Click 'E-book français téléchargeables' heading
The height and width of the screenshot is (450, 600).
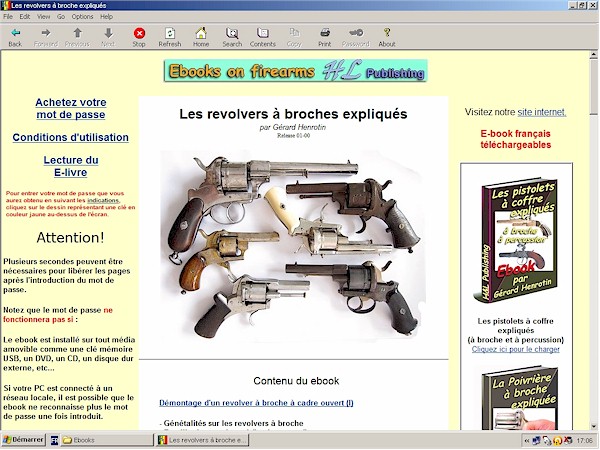[515, 139]
